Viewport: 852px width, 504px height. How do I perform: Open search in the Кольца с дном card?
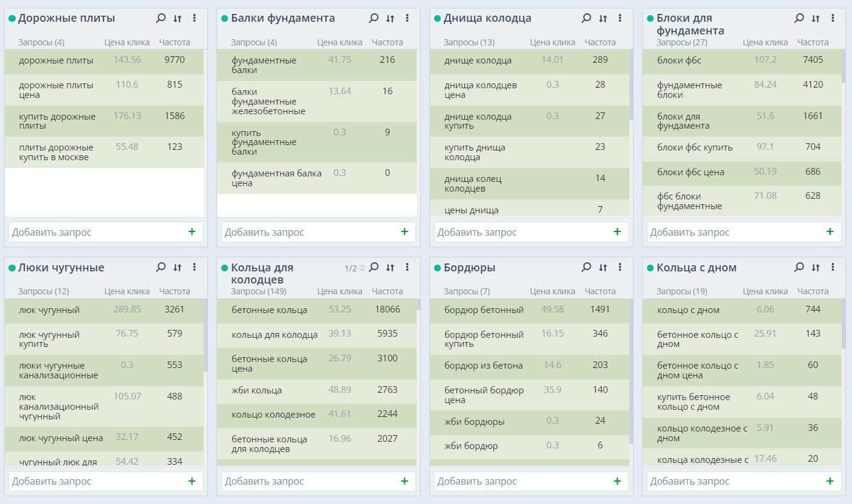click(799, 267)
